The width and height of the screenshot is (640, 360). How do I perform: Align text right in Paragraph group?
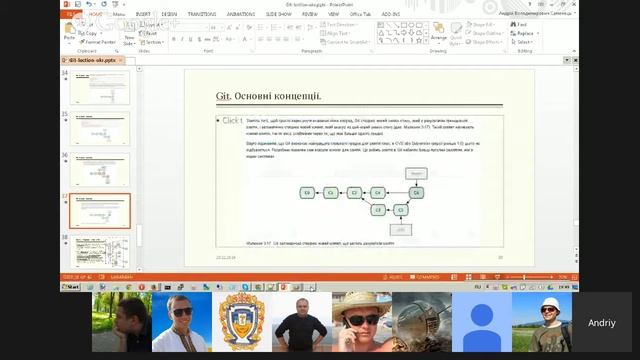[x=278, y=39]
